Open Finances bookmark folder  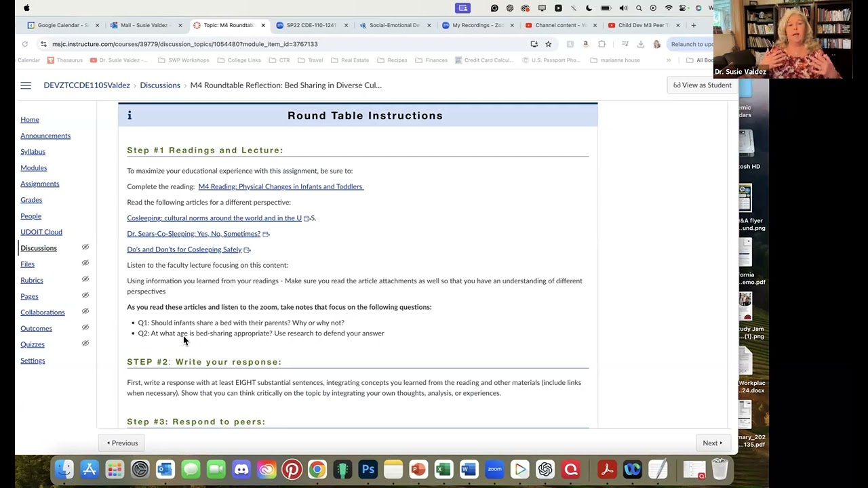[431, 60]
